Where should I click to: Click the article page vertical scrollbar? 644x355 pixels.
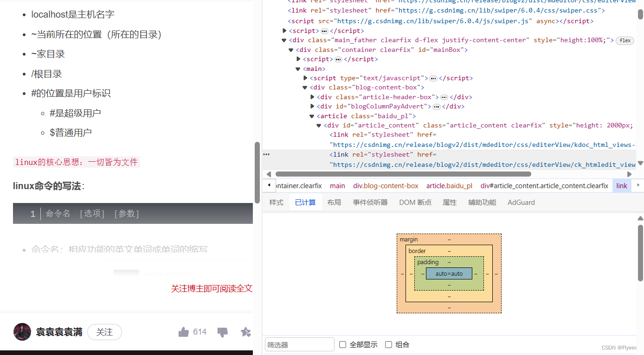coord(257,172)
